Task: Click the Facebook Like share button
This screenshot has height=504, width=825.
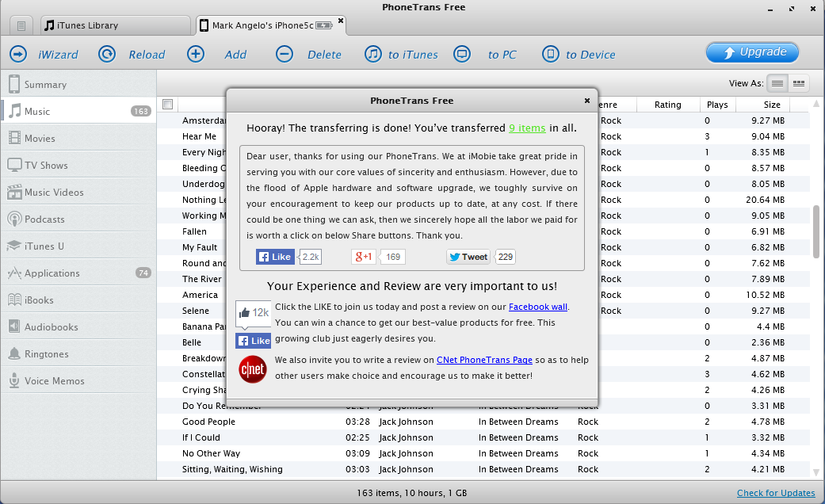Action: click(x=275, y=257)
